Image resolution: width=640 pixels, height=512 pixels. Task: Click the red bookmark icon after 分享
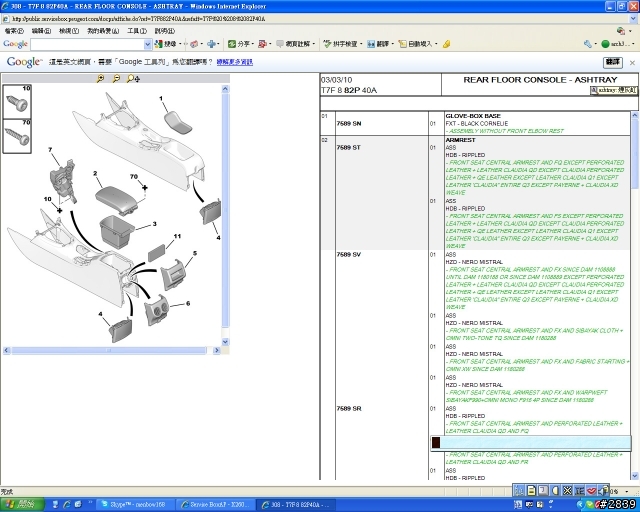pyautogui.click(x=262, y=44)
